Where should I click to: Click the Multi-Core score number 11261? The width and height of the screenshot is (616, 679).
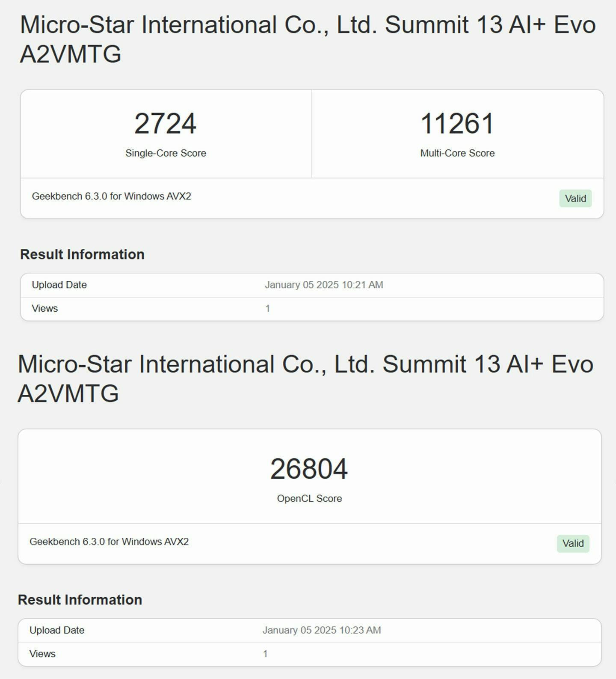coord(457,124)
